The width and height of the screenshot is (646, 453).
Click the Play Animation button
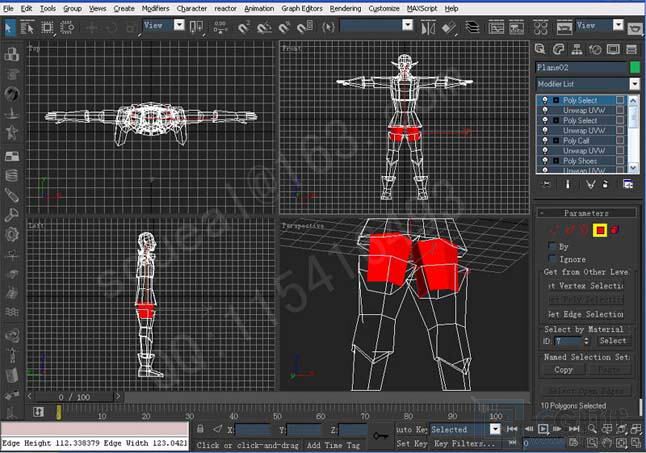click(x=543, y=429)
